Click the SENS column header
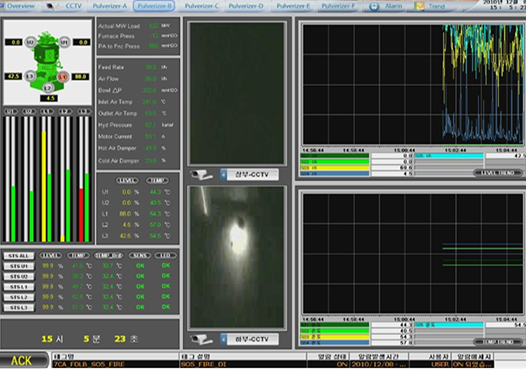This screenshot has height=369, width=526. pyautogui.click(x=140, y=256)
